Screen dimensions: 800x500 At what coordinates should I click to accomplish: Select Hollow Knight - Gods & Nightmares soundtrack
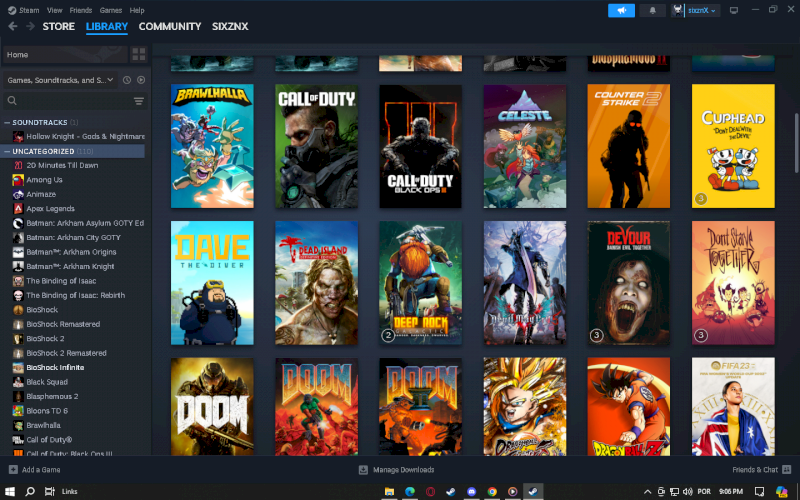tap(78, 136)
